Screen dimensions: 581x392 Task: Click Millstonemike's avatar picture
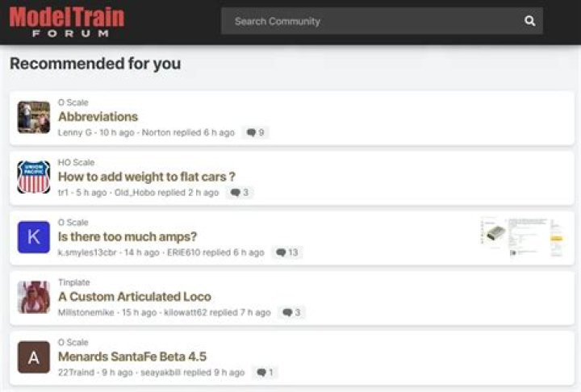[34, 297]
